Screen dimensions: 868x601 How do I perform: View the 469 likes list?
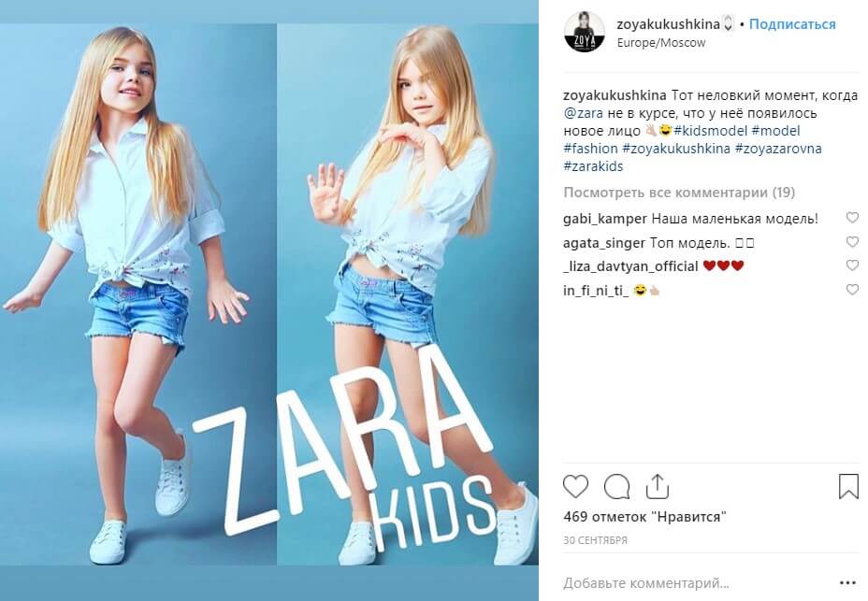(644, 517)
